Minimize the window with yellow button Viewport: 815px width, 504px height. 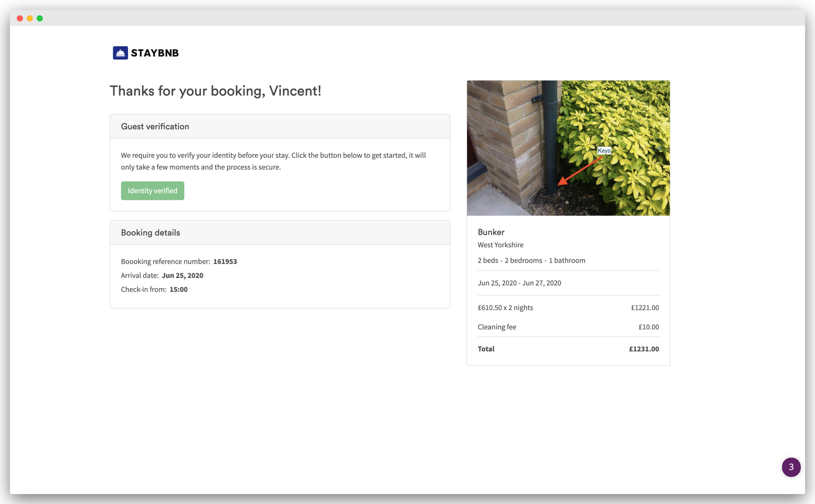pyautogui.click(x=30, y=18)
